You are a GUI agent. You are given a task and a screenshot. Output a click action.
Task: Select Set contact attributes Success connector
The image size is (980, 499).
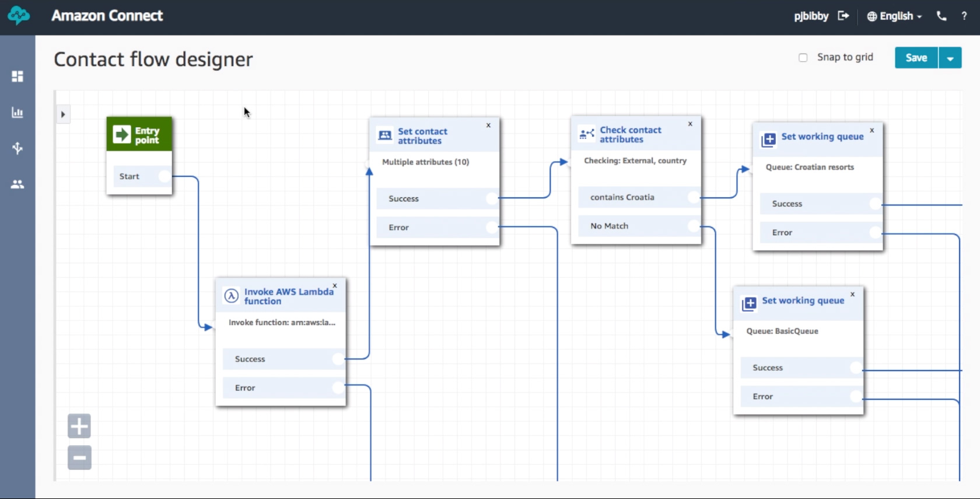coord(492,198)
